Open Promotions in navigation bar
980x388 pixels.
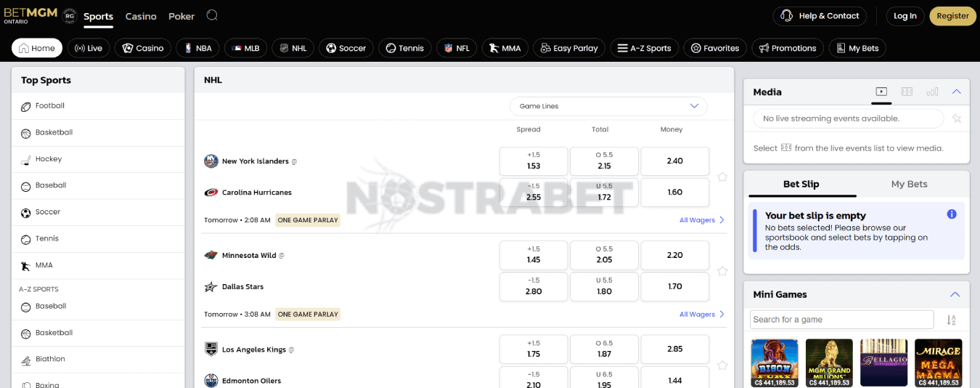788,48
